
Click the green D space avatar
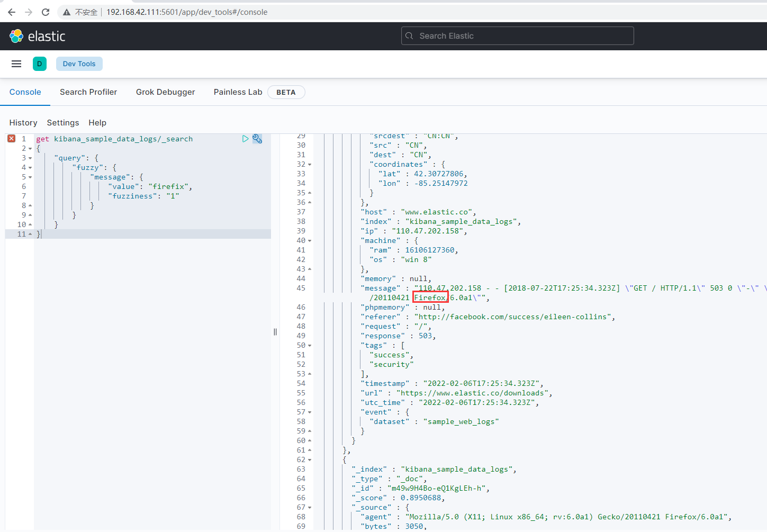pyautogui.click(x=40, y=64)
